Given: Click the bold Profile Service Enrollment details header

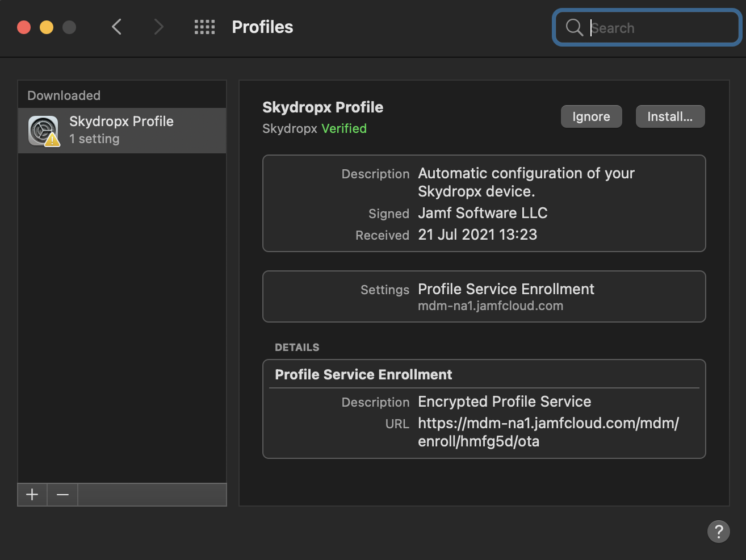Looking at the screenshot, I should pyautogui.click(x=363, y=374).
